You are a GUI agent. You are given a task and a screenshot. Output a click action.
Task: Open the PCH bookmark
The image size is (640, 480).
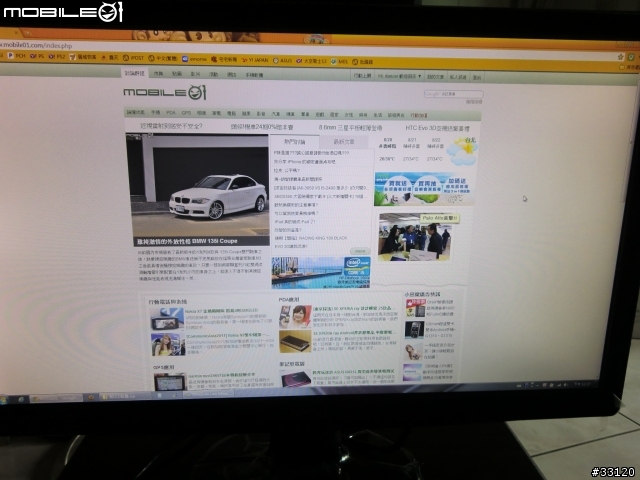point(17,56)
